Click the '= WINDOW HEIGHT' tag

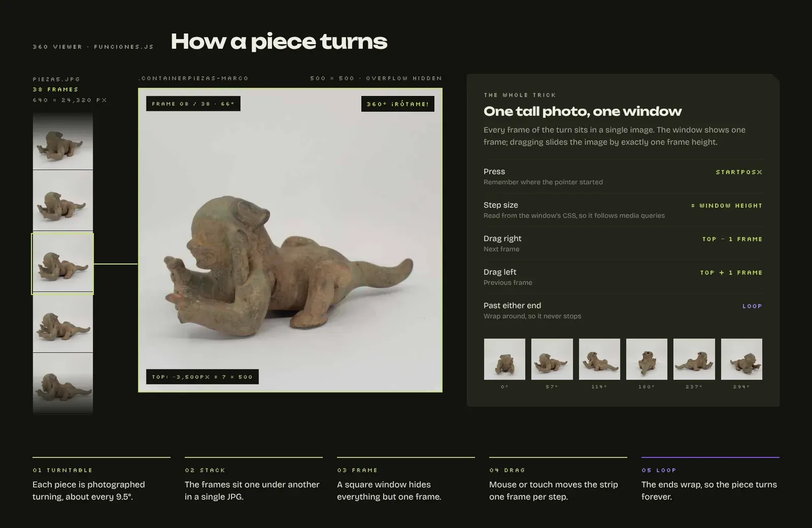pyautogui.click(x=727, y=206)
